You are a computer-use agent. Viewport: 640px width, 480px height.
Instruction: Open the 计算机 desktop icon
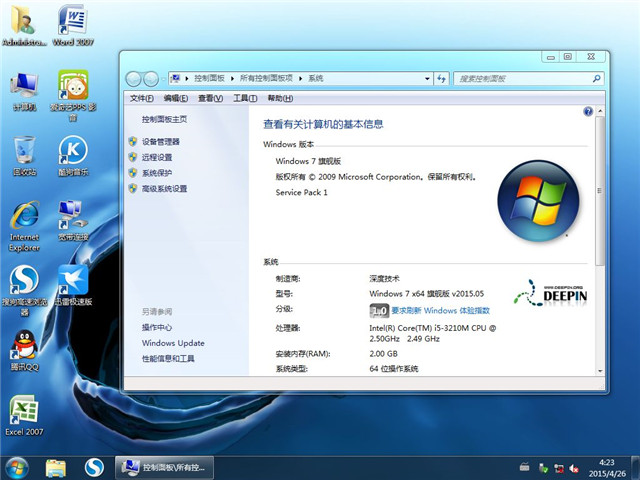pyautogui.click(x=24, y=91)
